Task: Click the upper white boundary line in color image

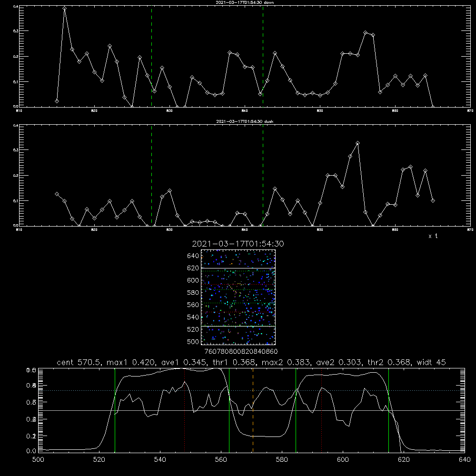Action: [238, 268]
